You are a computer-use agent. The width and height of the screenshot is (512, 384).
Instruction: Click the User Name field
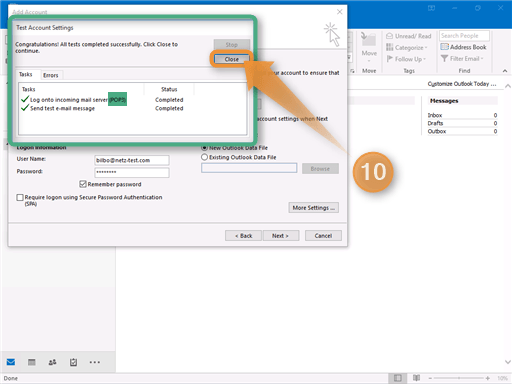click(x=132, y=160)
